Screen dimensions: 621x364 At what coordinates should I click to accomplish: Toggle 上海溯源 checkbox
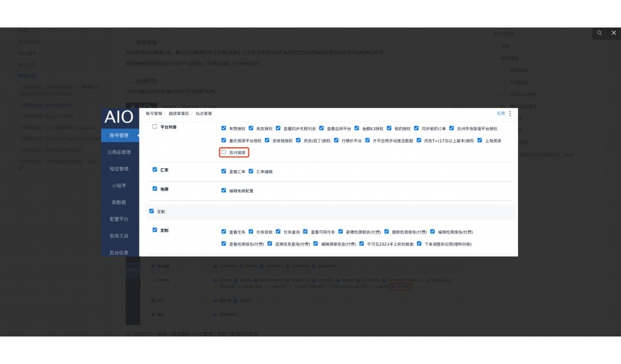[480, 140]
